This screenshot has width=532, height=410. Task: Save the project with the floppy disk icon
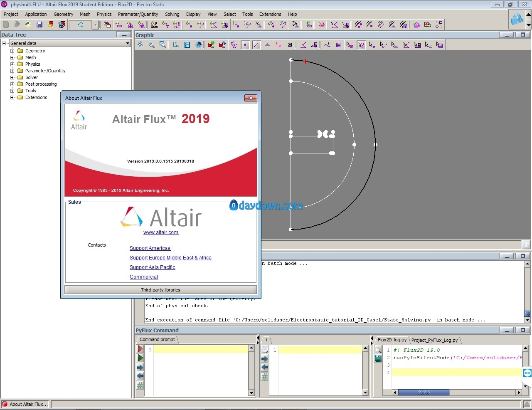point(39,25)
